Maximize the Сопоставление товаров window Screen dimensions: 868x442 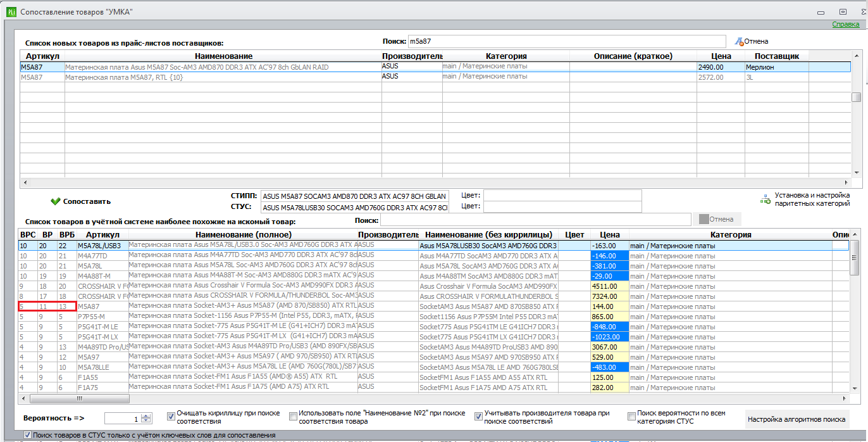(842, 11)
